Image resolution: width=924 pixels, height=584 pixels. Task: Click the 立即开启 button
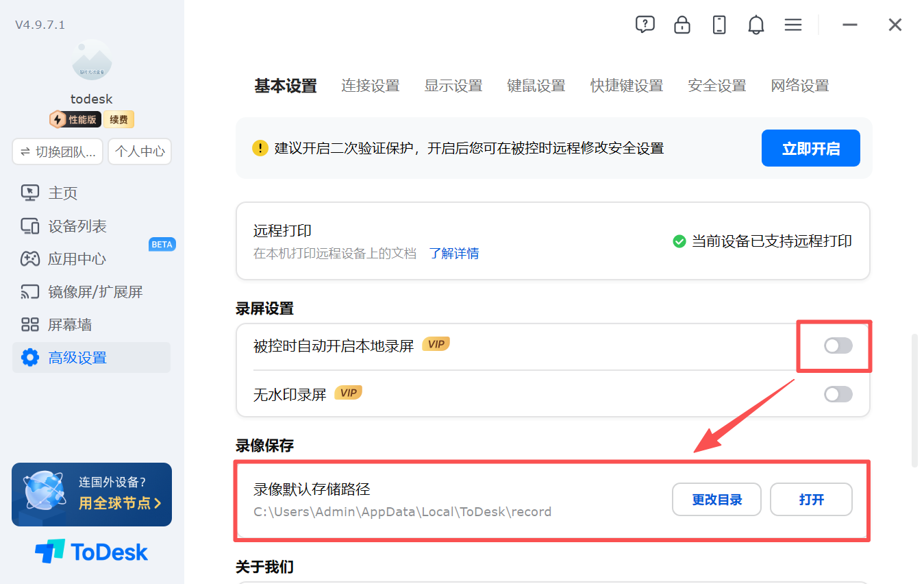tap(811, 148)
